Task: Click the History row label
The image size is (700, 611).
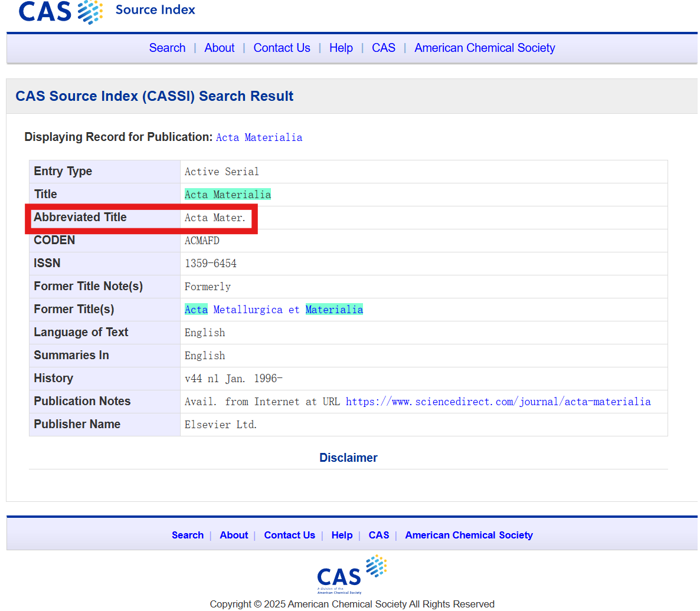Action: [x=54, y=378]
